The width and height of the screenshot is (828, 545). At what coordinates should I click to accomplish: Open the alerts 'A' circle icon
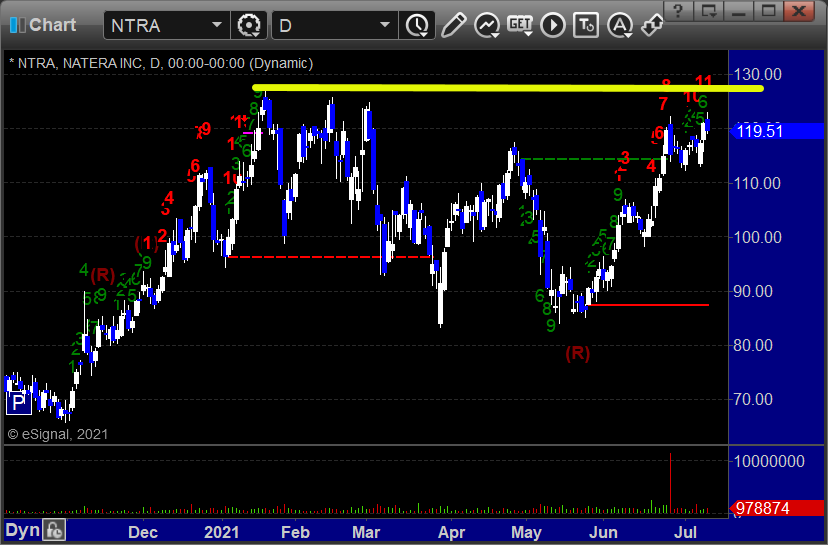(620, 24)
